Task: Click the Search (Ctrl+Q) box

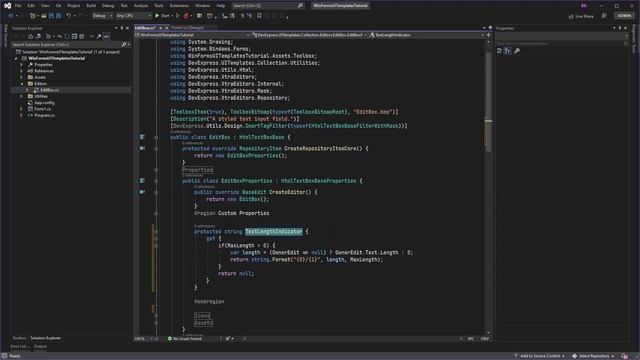Action: click(x=268, y=6)
